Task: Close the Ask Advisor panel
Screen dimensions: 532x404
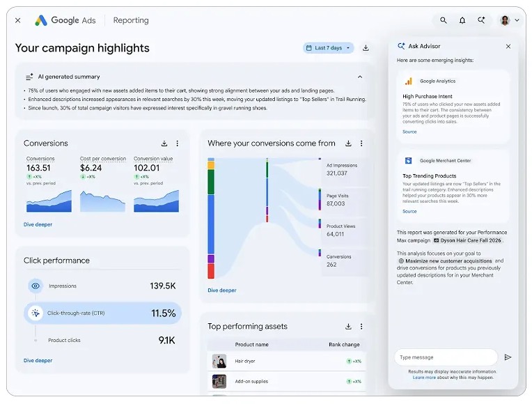Action: point(508,47)
